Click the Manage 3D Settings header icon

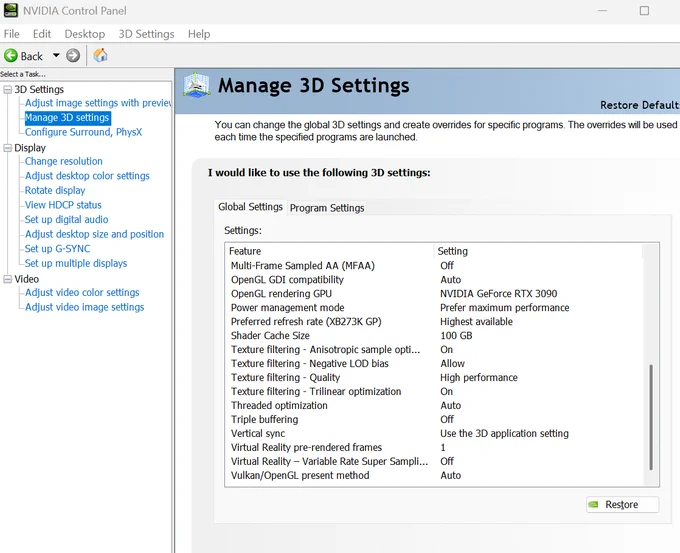click(x=196, y=85)
